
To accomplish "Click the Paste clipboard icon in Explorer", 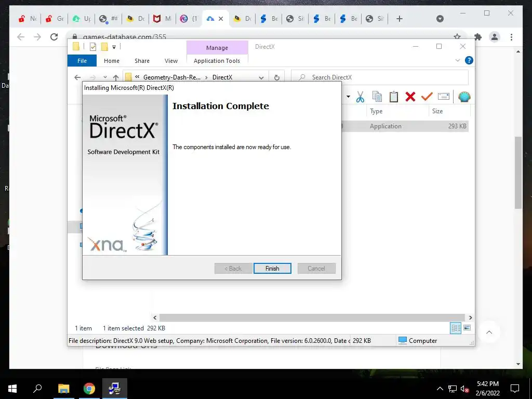I will click(394, 97).
